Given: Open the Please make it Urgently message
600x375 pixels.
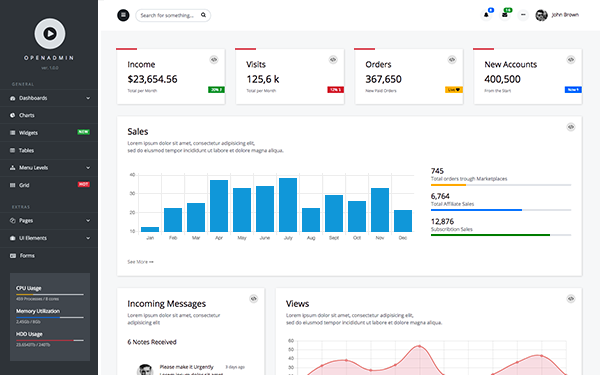Looking at the screenshot, I should coord(186,367).
